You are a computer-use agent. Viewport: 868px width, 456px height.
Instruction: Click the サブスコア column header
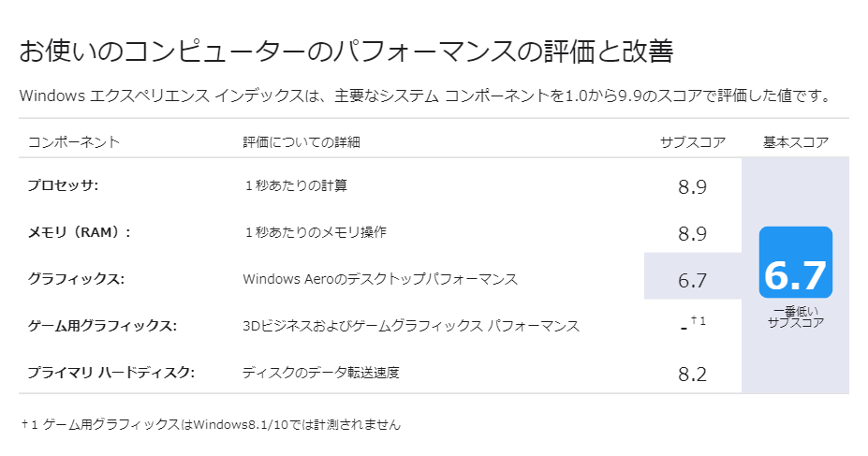coord(693,142)
